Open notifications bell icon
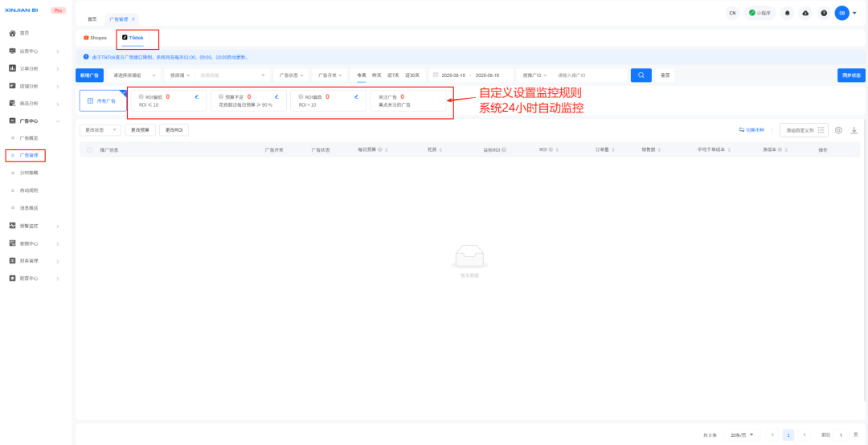Image resolution: width=868 pixels, height=445 pixels. click(x=787, y=13)
